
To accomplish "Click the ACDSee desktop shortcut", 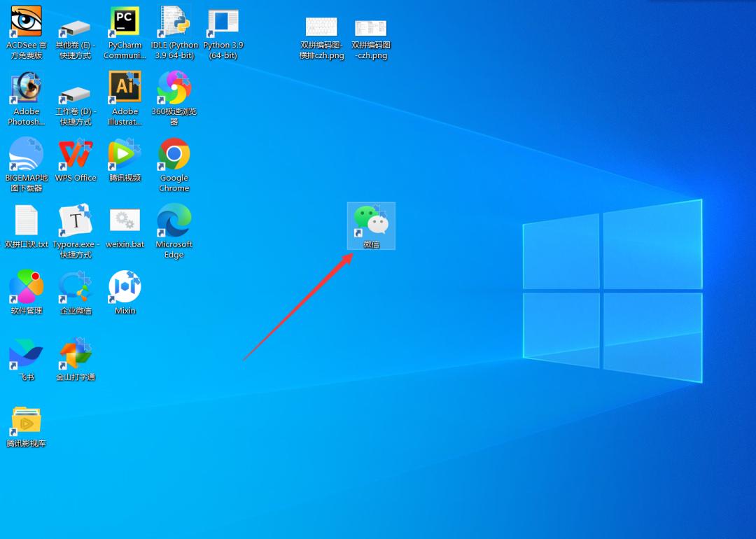I will point(27,22).
